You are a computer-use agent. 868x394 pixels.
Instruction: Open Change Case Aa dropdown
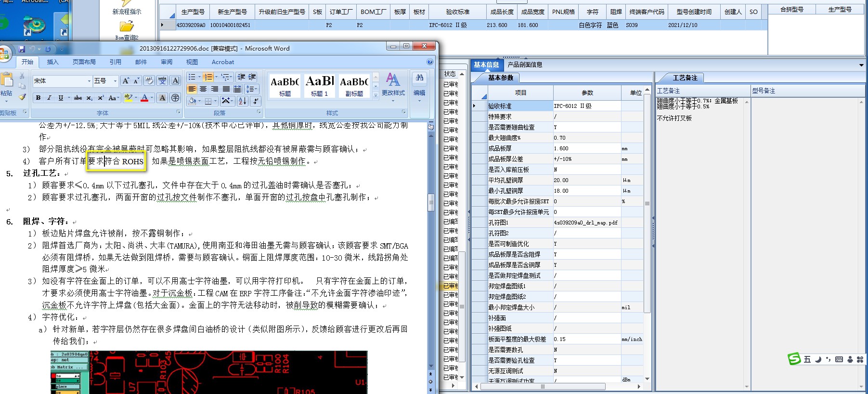[114, 98]
